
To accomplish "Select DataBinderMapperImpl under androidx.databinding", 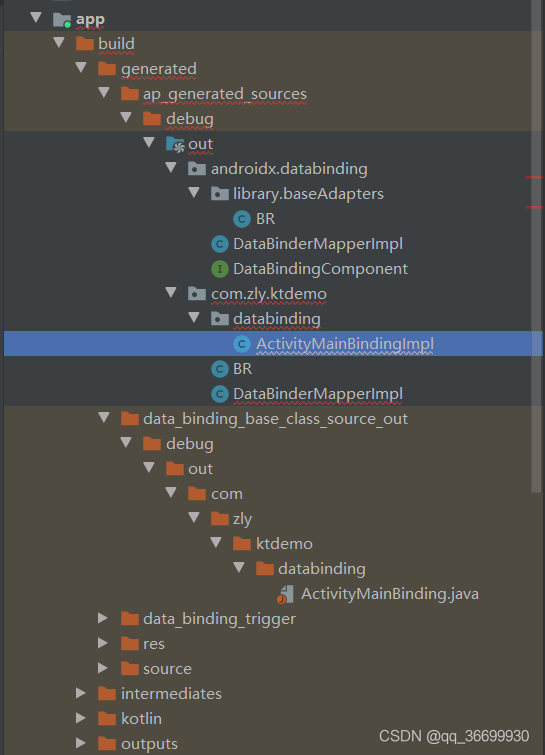I will click(318, 244).
